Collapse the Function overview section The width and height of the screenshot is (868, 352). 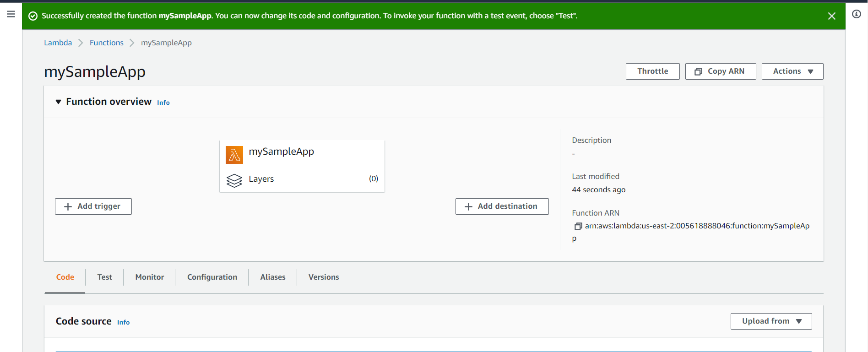click(58, 102)
